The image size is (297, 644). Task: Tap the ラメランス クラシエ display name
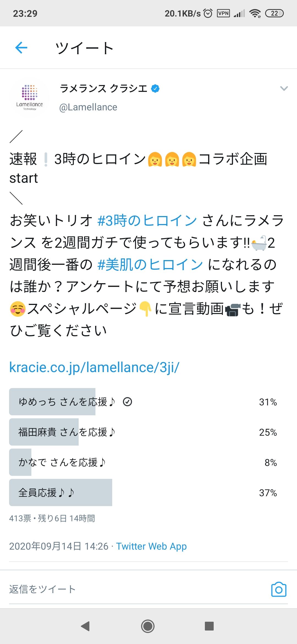coord(103,89)
